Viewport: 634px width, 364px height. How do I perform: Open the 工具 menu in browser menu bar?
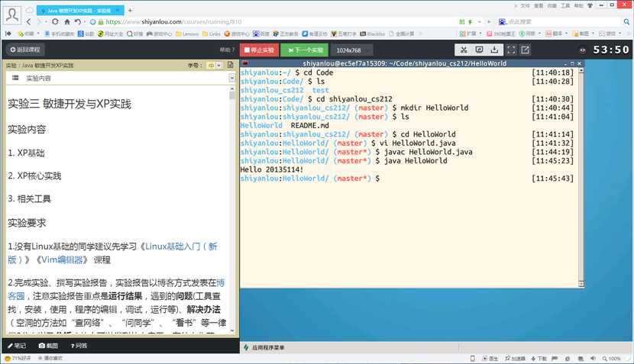[565, 5]
